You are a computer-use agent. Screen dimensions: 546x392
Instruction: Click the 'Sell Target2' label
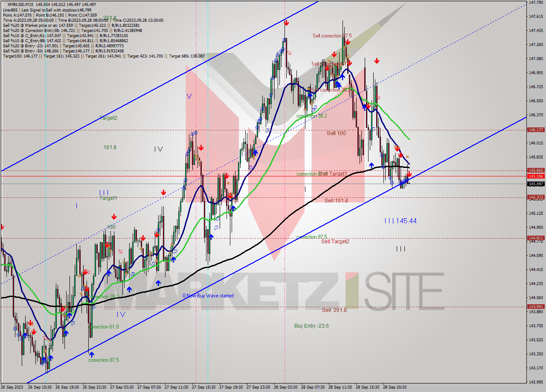click(x=335, y=242)
